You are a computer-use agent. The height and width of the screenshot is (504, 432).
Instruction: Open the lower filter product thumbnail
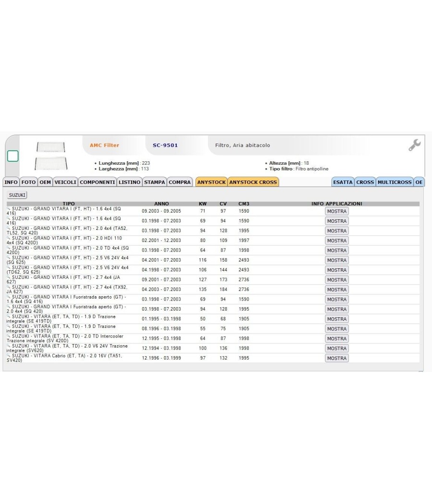[51, 163]
